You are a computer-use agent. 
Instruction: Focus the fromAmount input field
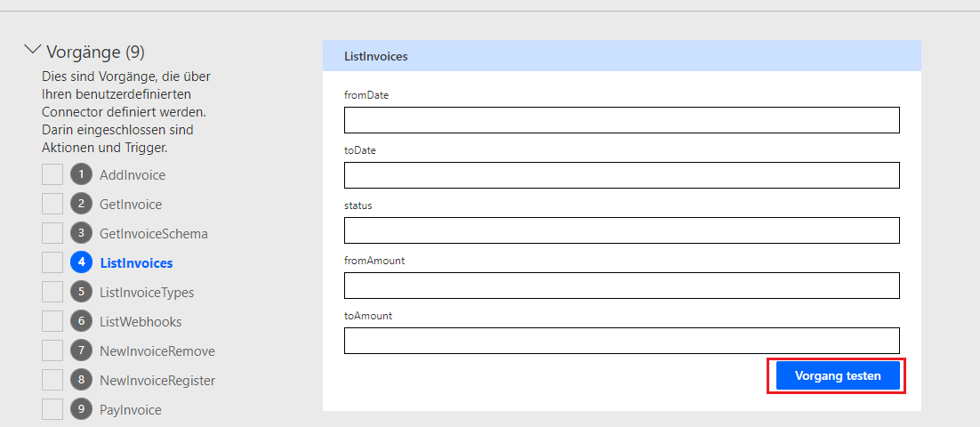(622, 285)
